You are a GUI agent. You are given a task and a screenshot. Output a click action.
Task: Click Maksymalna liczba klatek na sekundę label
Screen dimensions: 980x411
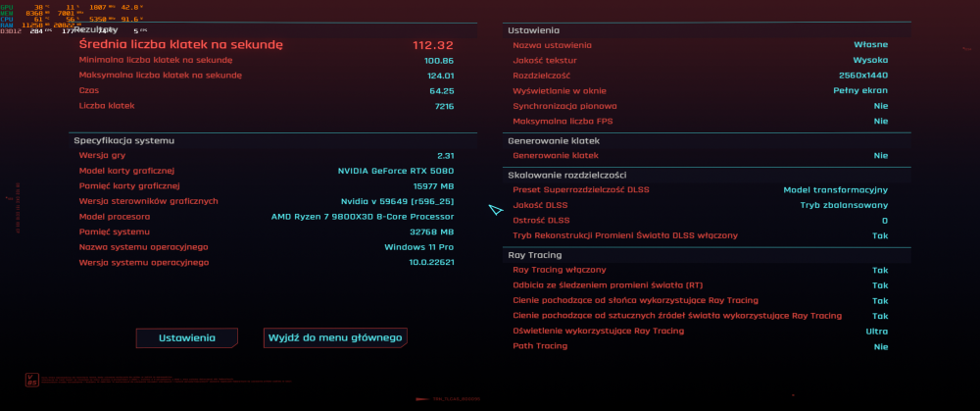tap(160, 76)
